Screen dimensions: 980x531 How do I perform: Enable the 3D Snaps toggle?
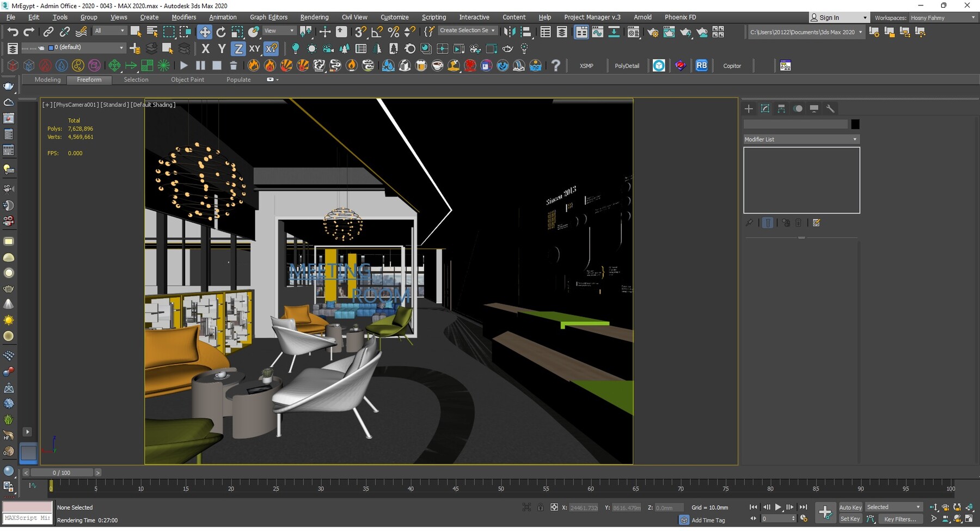pos(360,32)
